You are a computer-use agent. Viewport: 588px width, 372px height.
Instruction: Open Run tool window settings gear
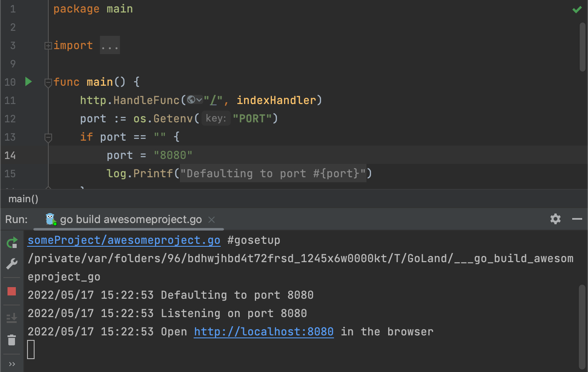555,218
